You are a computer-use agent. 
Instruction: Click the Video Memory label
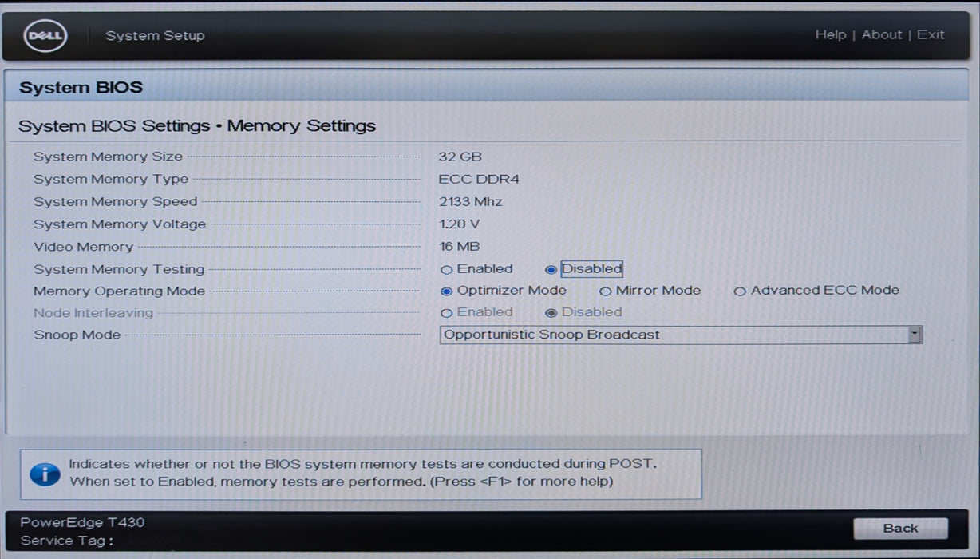[84, 247]
